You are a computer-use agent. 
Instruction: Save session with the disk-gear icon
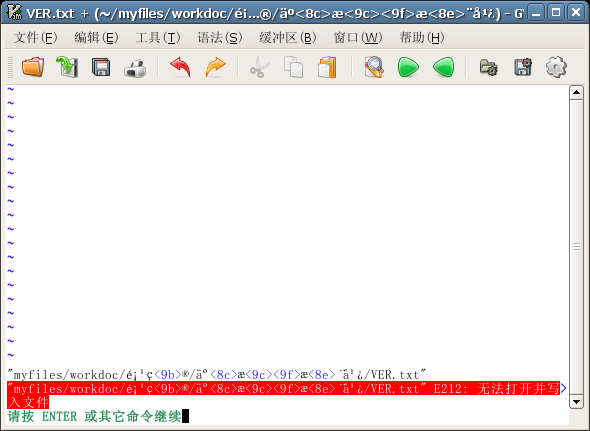523,67
